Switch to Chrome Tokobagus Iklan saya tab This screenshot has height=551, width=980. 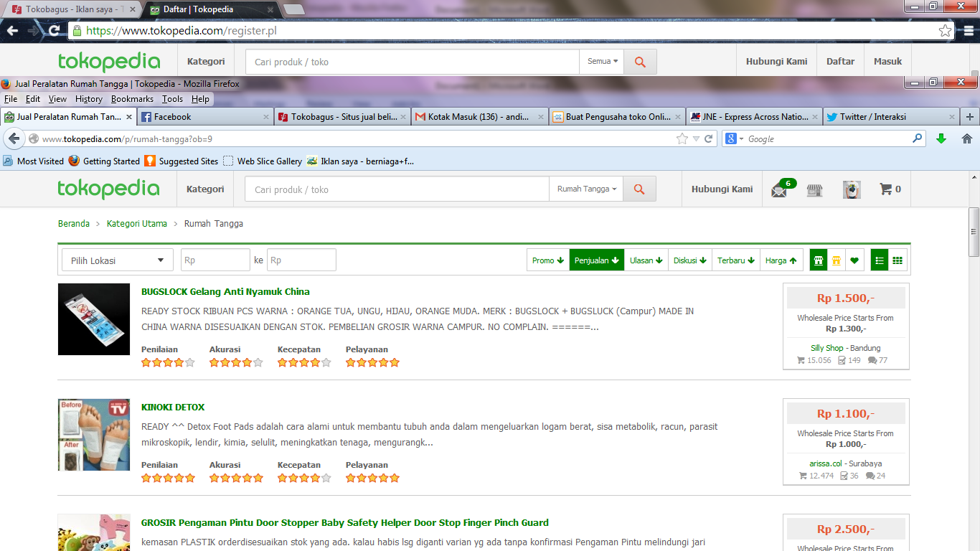(74, 10)
